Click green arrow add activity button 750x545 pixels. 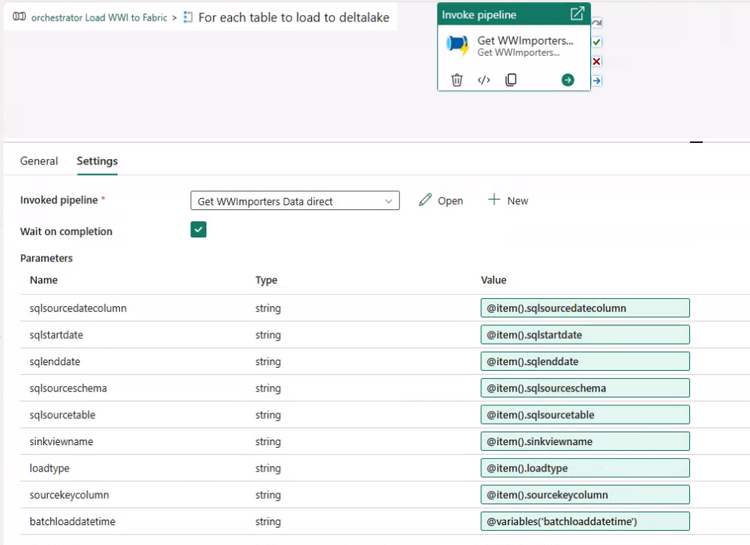coord(568,80)
